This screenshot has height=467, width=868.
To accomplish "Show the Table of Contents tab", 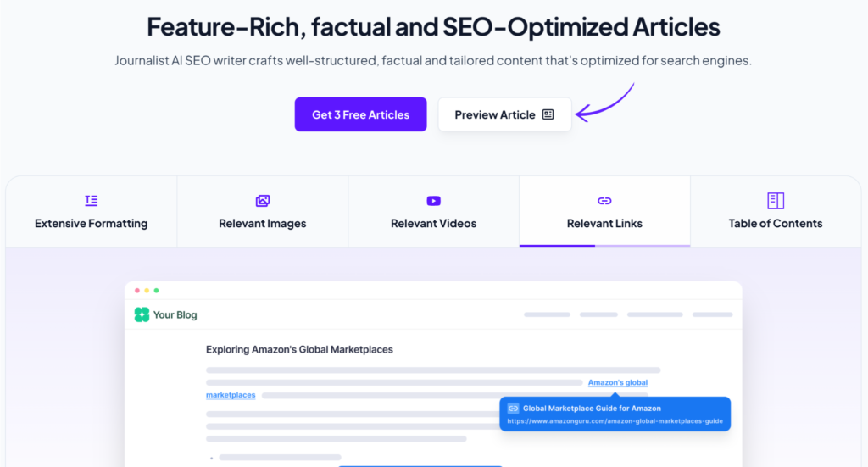I will pyautogui.click(x=776, y=211).
